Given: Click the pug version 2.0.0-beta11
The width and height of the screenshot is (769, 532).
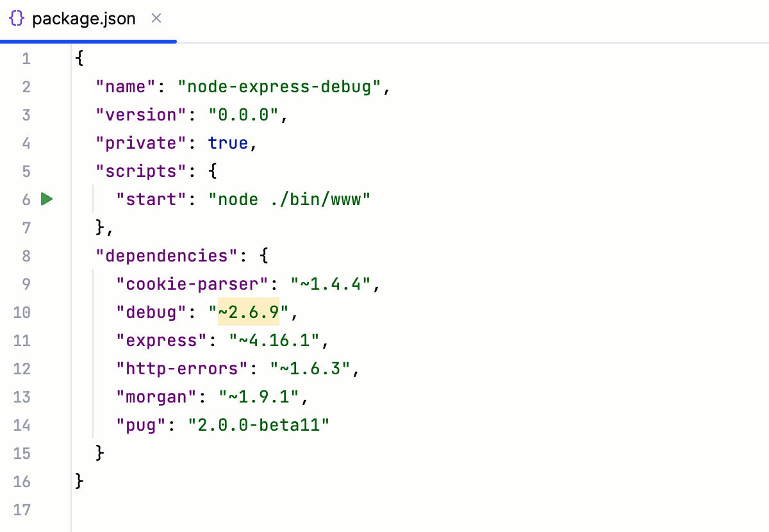Looking at the screenshot, I should click(260, 425).
